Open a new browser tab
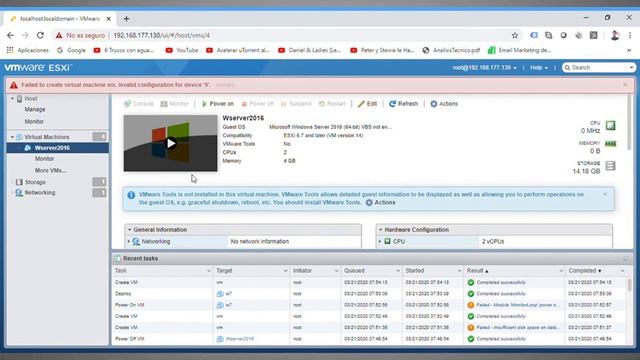Image resolution: width=640 pixels, height=360 pixels. tap(127, 19)
